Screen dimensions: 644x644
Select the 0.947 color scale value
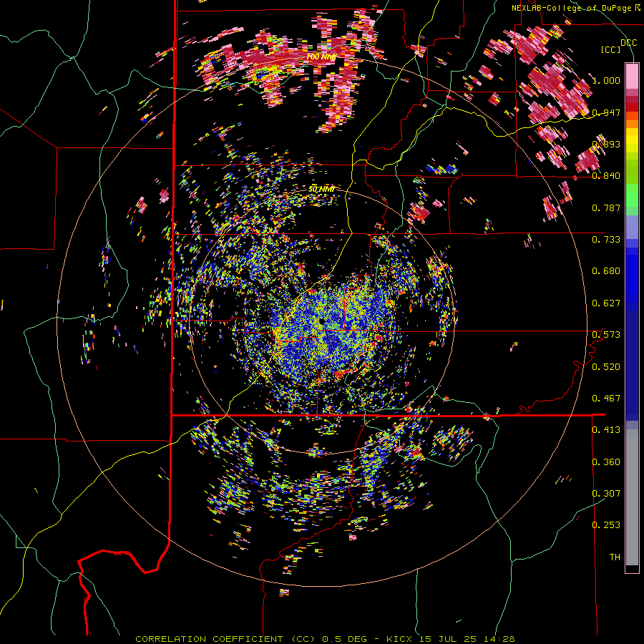click(x=606, y=112)
